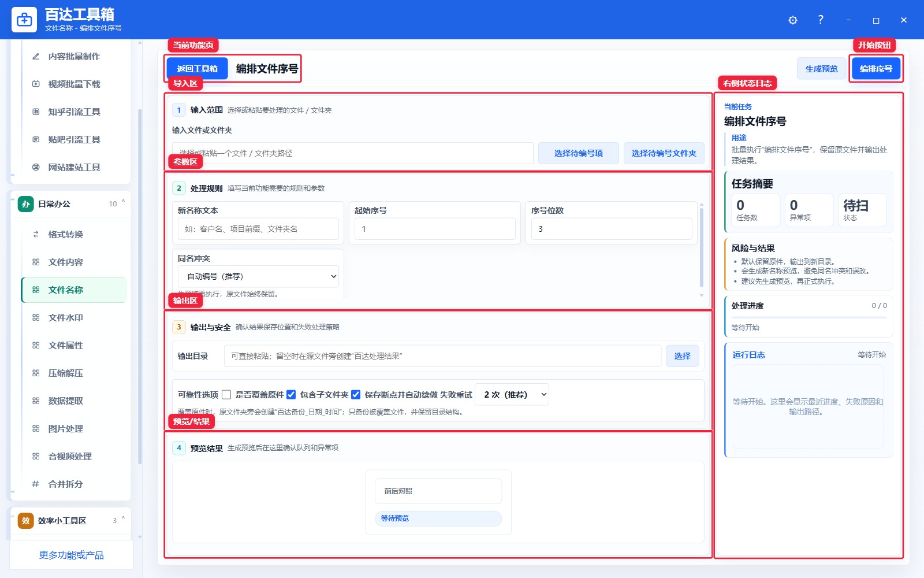
Task: Click the 选择待编号项 button
Action: (x=579, y=153)
